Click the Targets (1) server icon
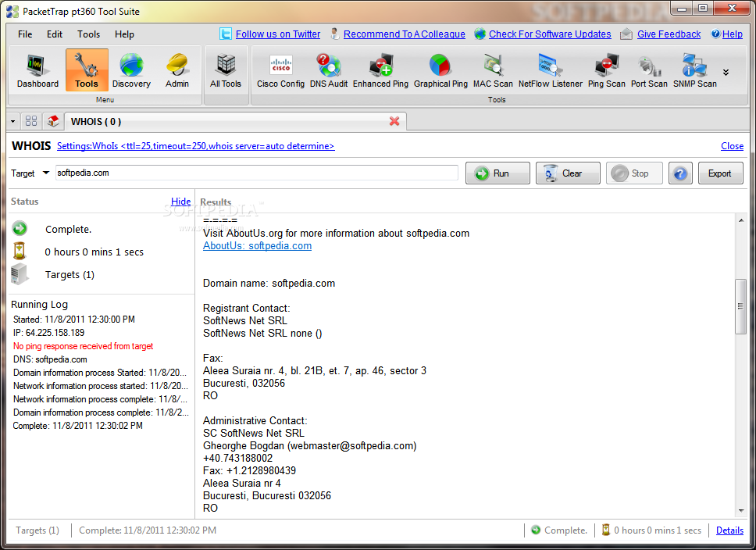Screen dimensions: 756x550 click(x=20, y=273)
